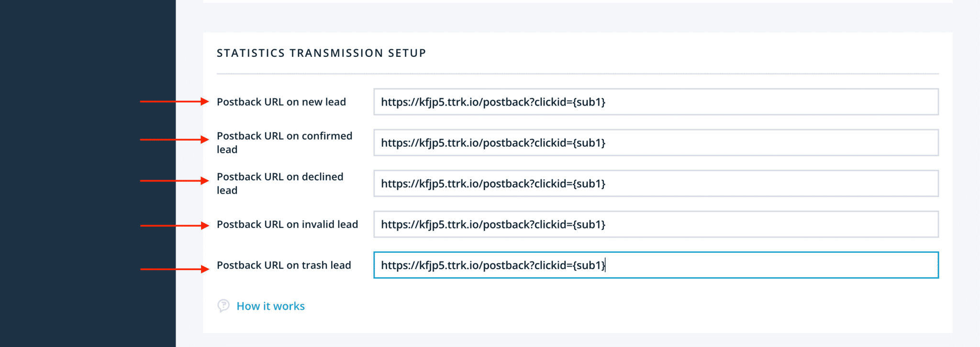Click the STATISTICS TRANSMISSION SETUP heading
Image resolution: width=980 pixels, height=347 pixels.
tap(321, 53)
